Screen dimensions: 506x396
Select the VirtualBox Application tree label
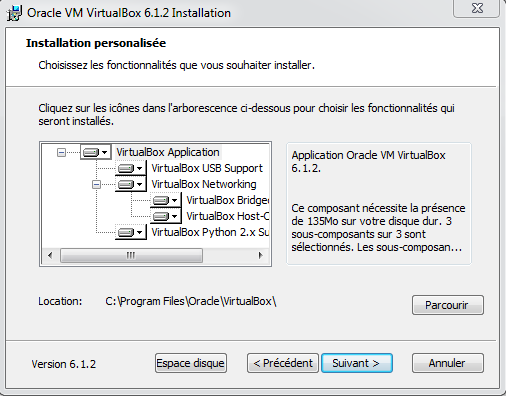(168, 152)
